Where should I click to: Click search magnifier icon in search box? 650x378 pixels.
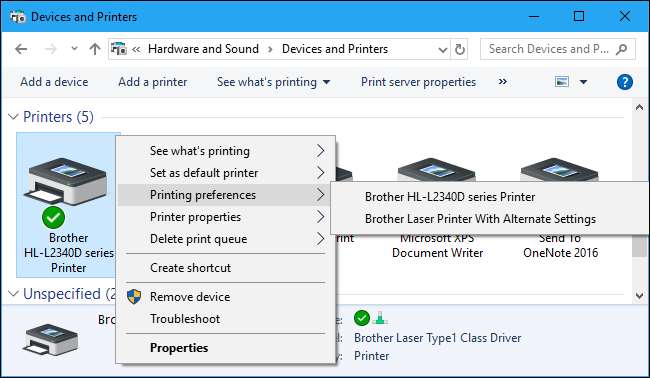(621, 49)
